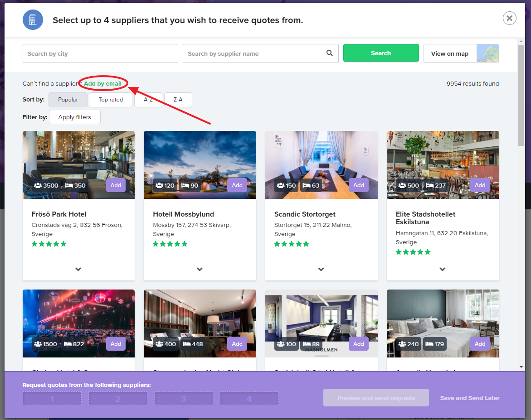531x420 pixels.
Task: Click the star rating of Frösö Park Hotel
Action: [49, 244]
